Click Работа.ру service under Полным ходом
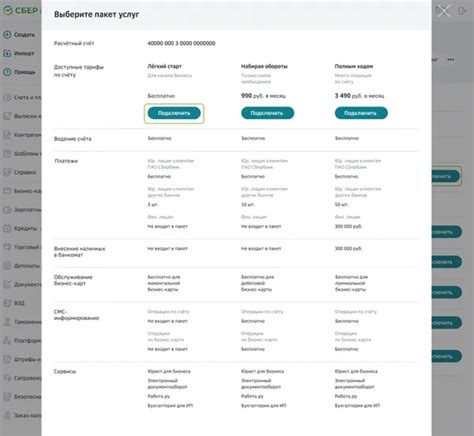Screen dimensions: 474x436 click(346, 396)
